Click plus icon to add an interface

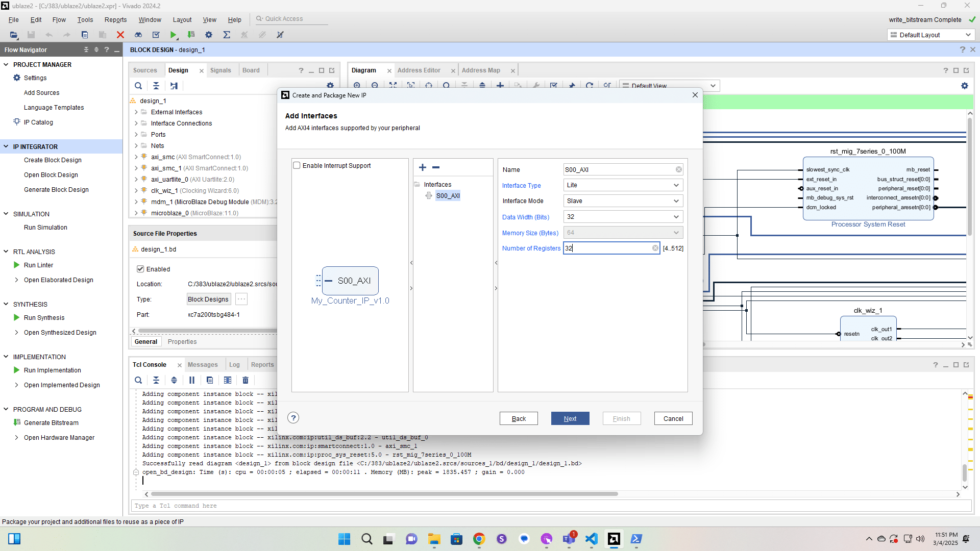[x=423, y=167]
